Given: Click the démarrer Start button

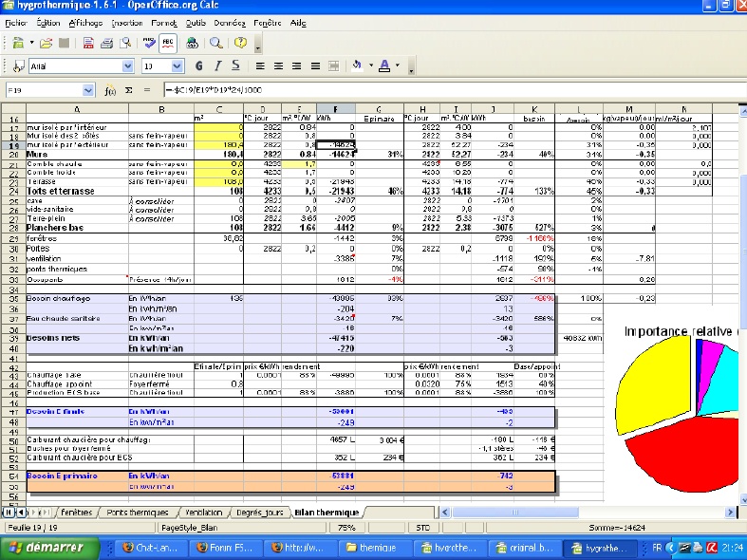Looking at the screenshot, I should (49, 548).
